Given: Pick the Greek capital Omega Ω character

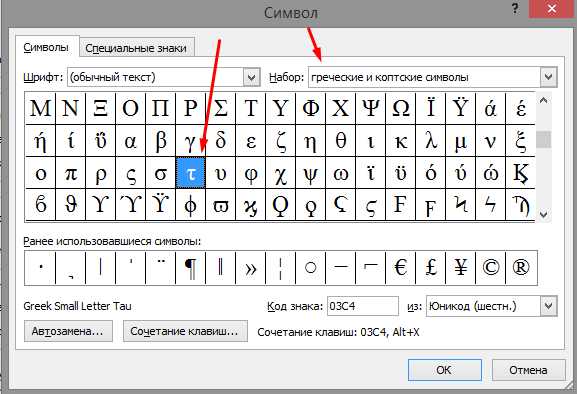Looking at the screenshot, I should (x=401, y=108).
